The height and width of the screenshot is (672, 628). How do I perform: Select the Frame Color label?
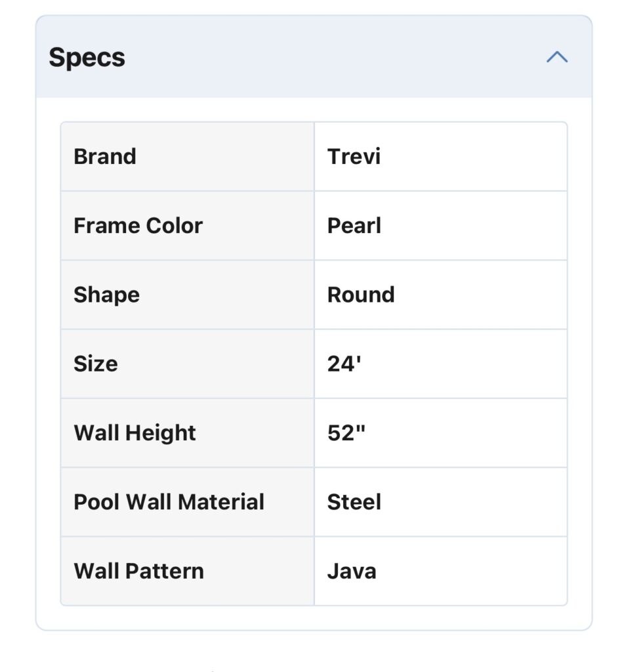(x=138, y=226)
